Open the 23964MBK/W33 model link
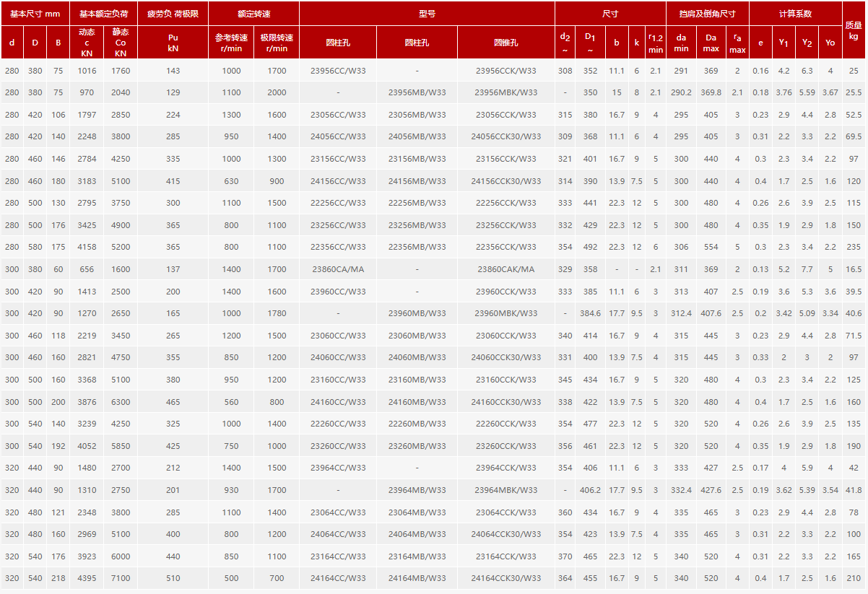This screenshot has width=868, height=594. coord(505,490)
